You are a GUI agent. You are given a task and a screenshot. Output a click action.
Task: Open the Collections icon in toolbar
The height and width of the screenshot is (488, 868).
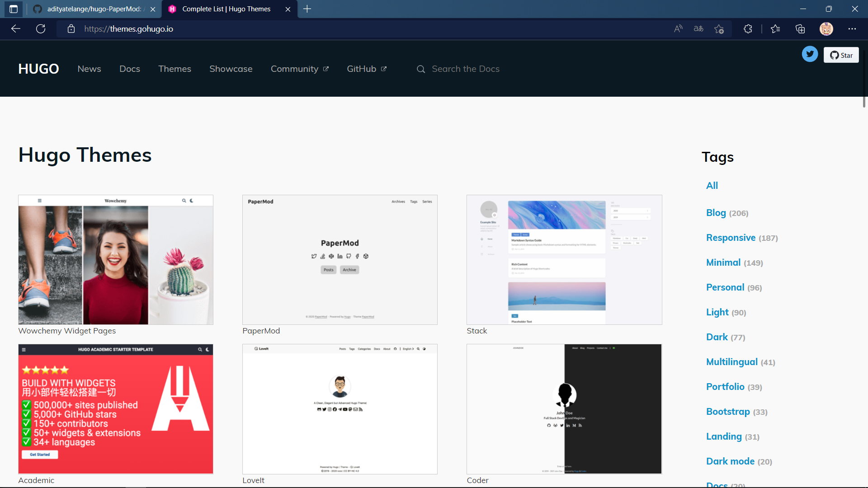click(x=800, y=29)
